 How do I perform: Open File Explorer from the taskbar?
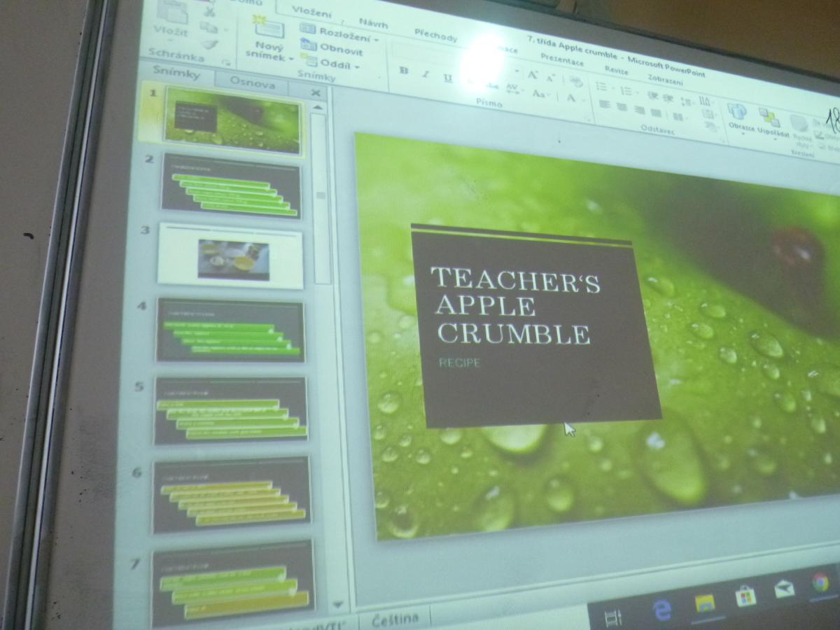(x=704, y=602)
